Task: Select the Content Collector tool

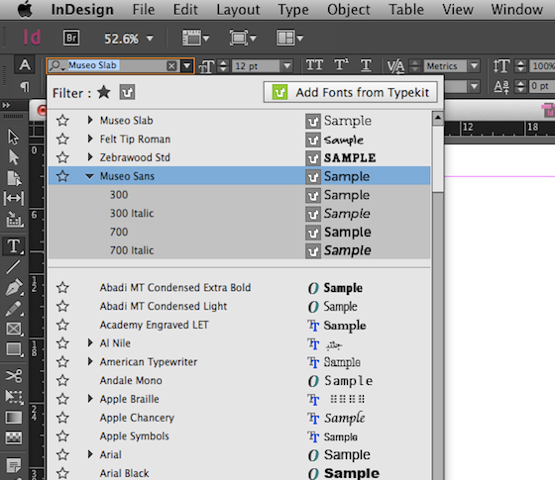Action: coord(14,219)
